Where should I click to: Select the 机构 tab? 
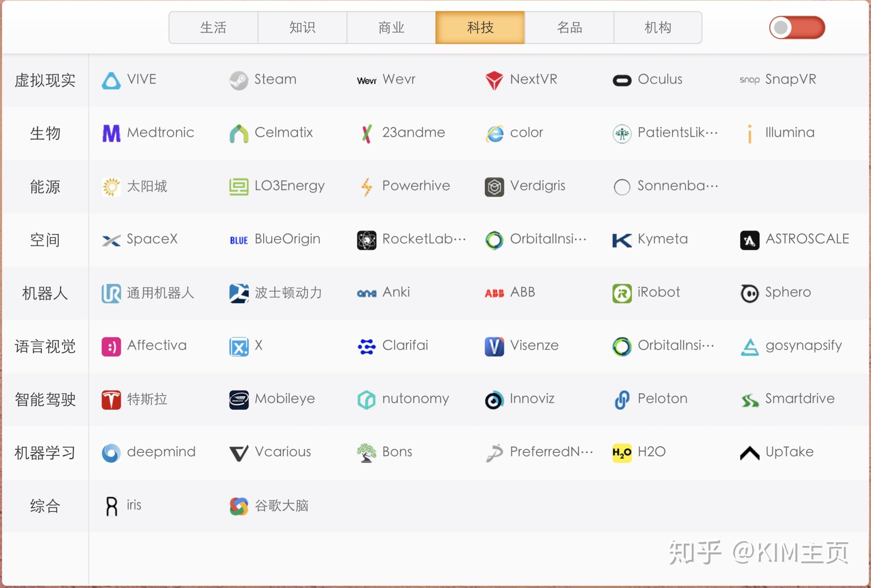pos(658,28)
